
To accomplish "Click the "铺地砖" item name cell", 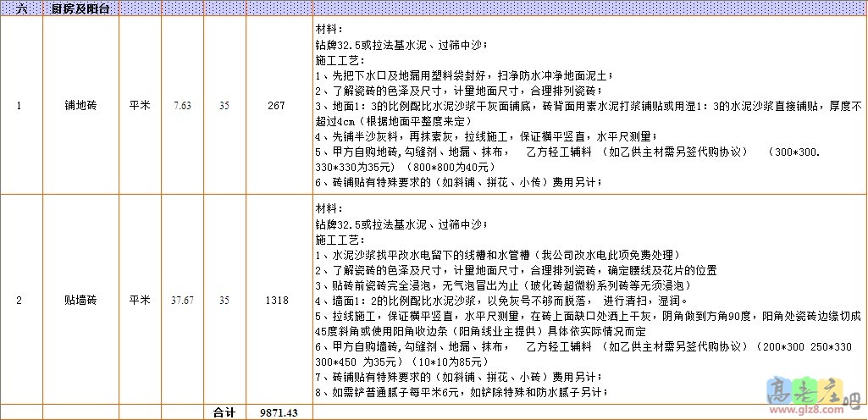I will click(80, 107).
